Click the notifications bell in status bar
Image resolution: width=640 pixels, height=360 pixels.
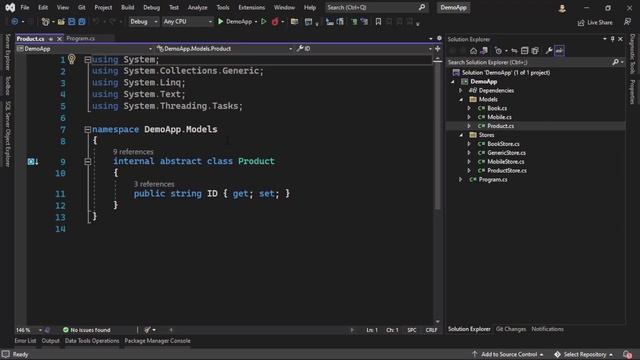pos(627,354)
